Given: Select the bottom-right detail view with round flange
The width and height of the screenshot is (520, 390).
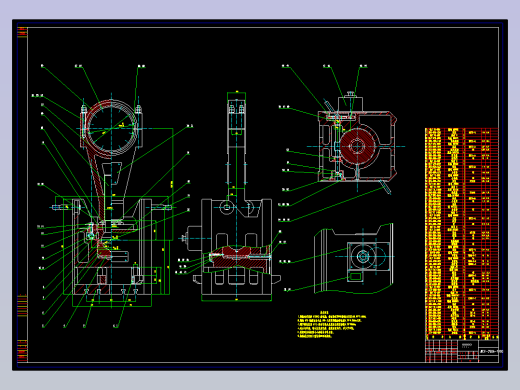Looking at the screenshot, I should (354, 259).
